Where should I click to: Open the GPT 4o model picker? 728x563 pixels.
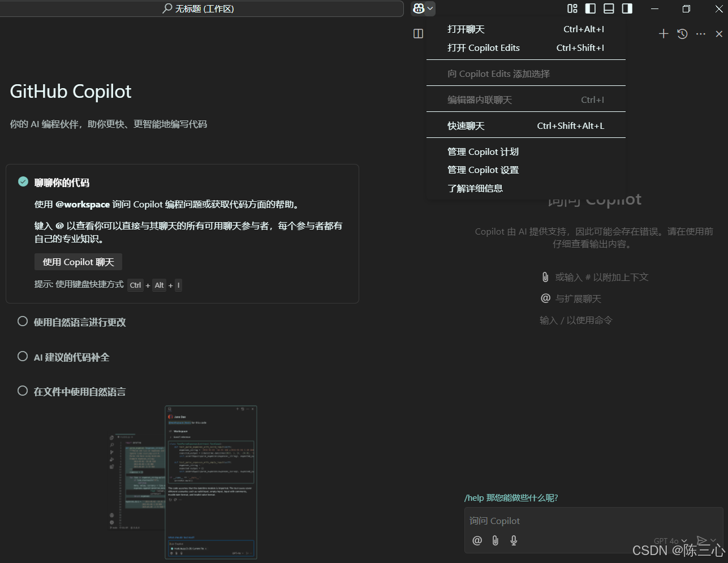pyautogui.click(x=671, y=541)
